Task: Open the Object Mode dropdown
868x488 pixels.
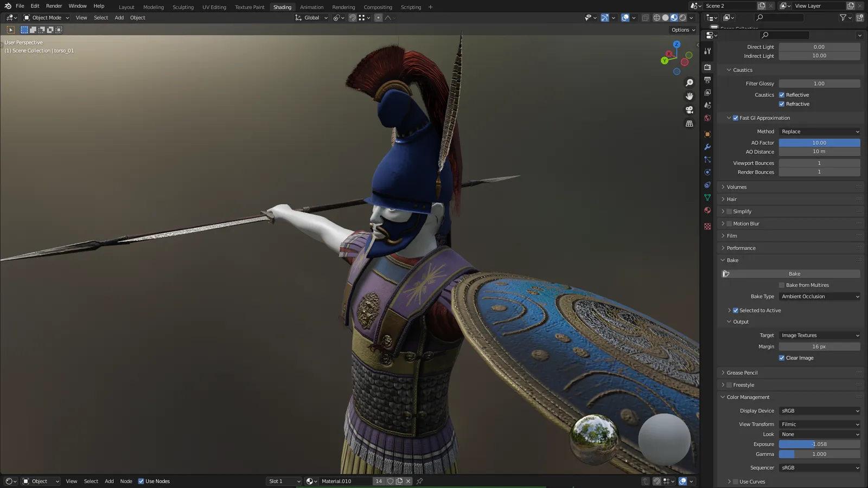Action: pyautogui.click(x=46, y=18)
